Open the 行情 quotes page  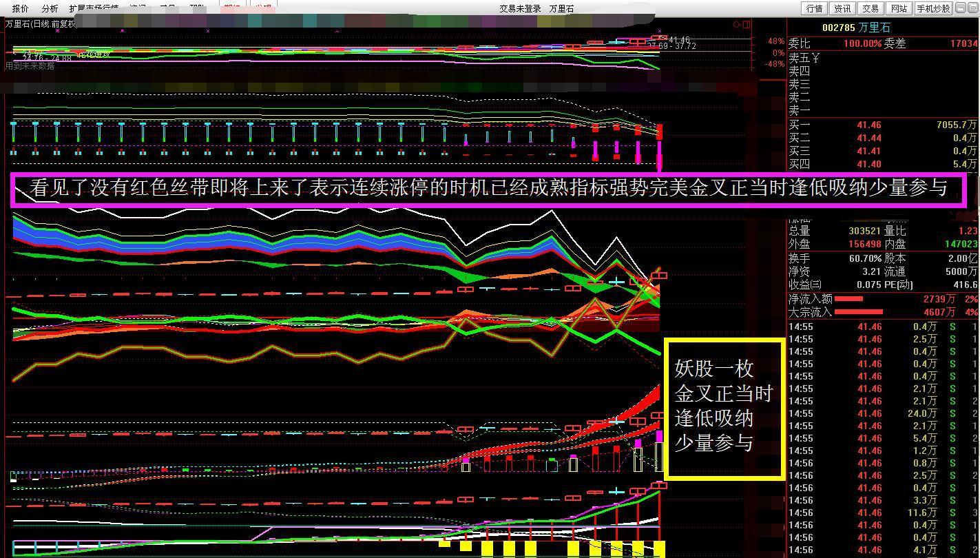click(814, 8)
